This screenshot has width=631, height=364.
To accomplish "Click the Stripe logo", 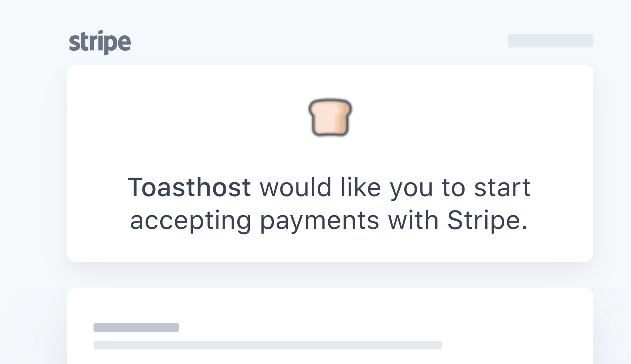I will pos(100,42).
